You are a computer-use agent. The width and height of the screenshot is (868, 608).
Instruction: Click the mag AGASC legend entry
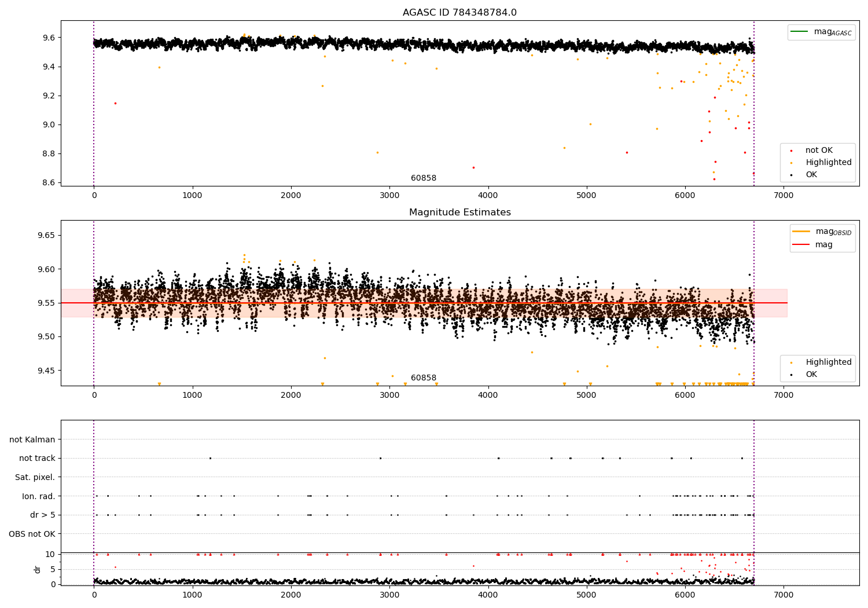[x=821, y=32]
